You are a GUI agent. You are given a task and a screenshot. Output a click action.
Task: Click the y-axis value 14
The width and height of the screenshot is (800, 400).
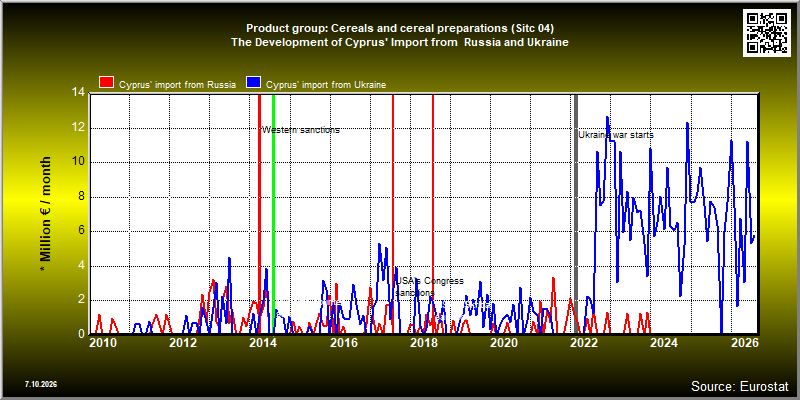click(79, 93)
